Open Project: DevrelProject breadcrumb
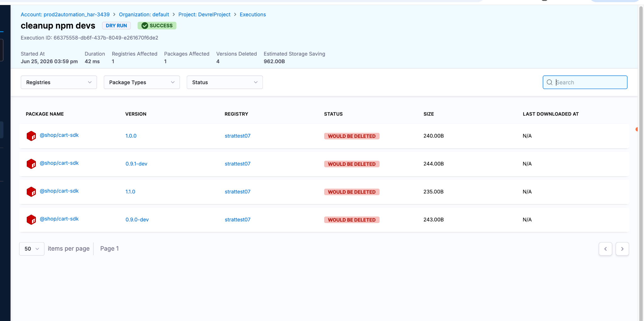 pyautogui.click(x=204, y=14)
